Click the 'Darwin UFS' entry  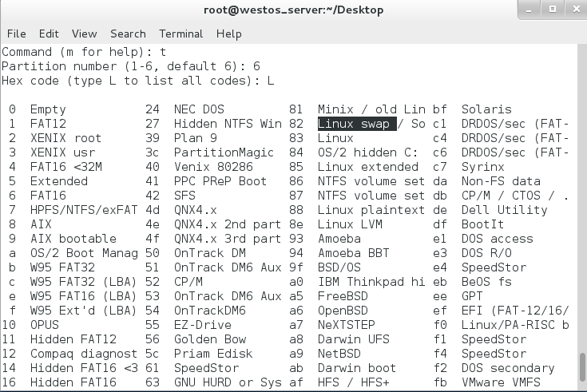coord(353,339)
